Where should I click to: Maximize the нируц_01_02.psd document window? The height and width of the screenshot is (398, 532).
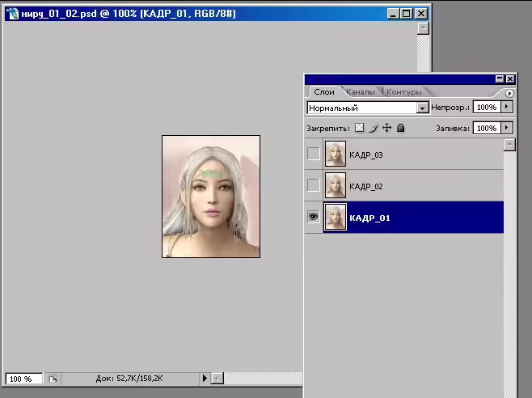coord(407,14)
